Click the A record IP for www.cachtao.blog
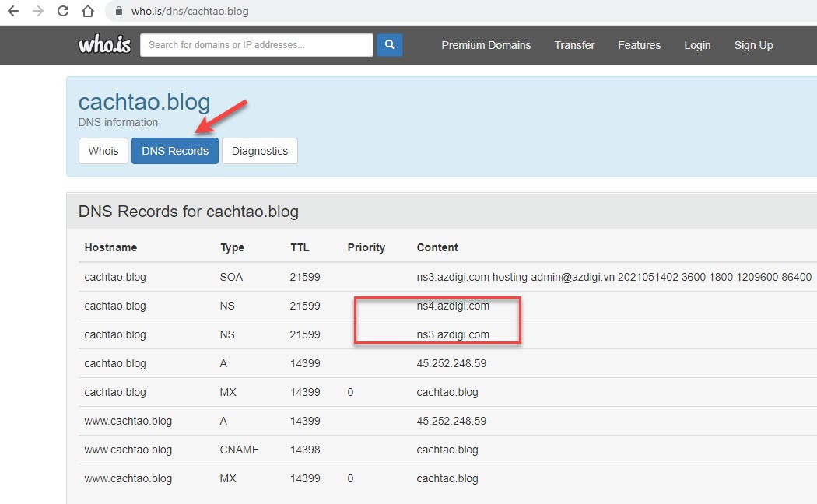Image resolution: width=817 pixels, height=504 pixels. point(451,421)
